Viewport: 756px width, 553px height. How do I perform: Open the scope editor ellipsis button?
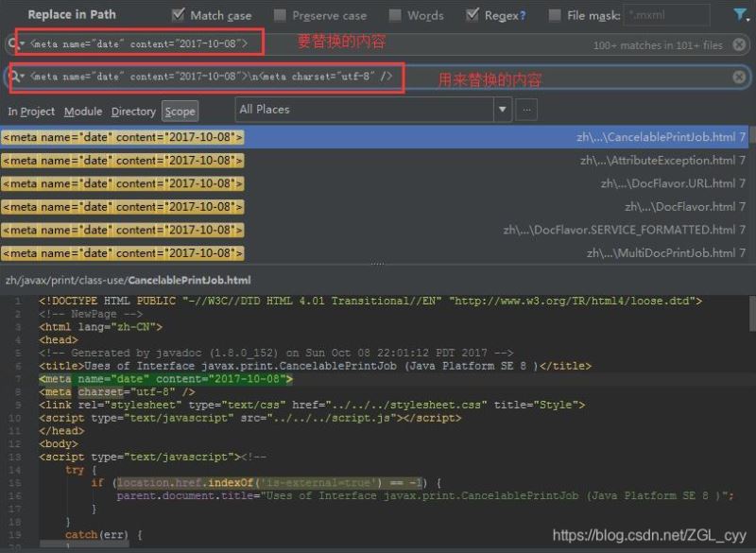pyautogui.click(x=526, y=110)
